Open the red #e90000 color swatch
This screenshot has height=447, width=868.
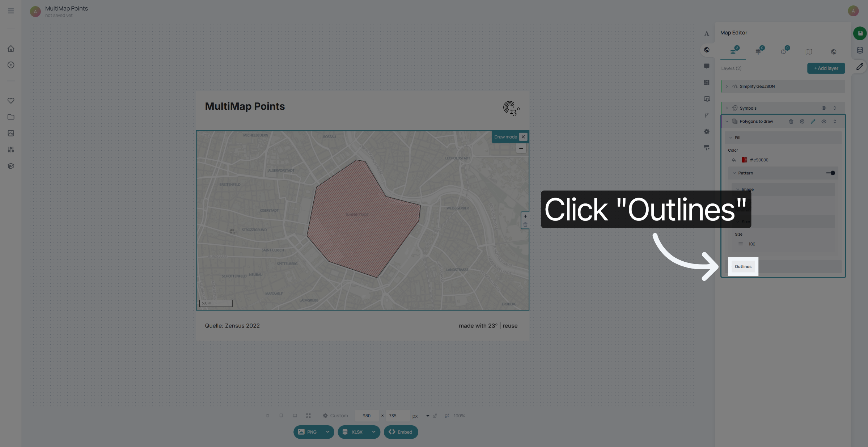[744, 160]
